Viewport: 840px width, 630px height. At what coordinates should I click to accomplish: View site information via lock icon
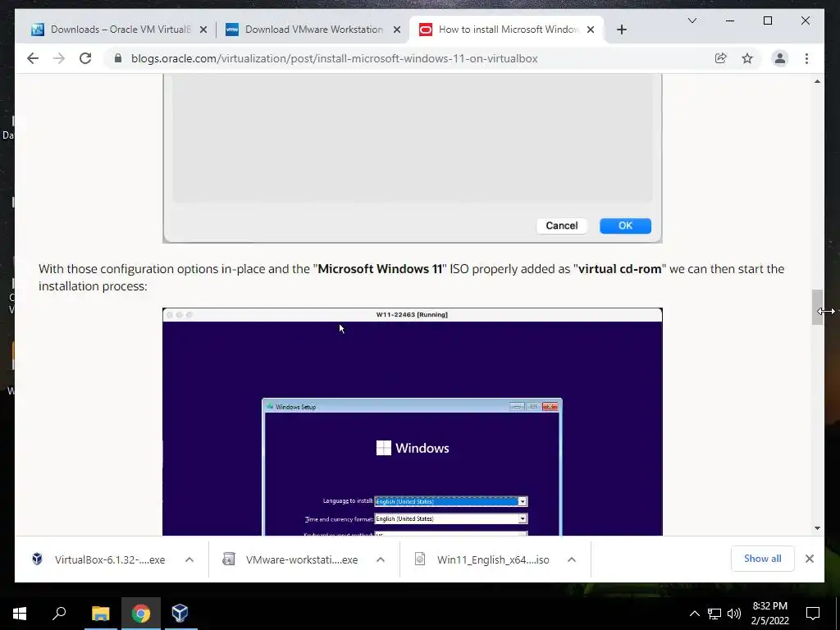click(118, 58)
